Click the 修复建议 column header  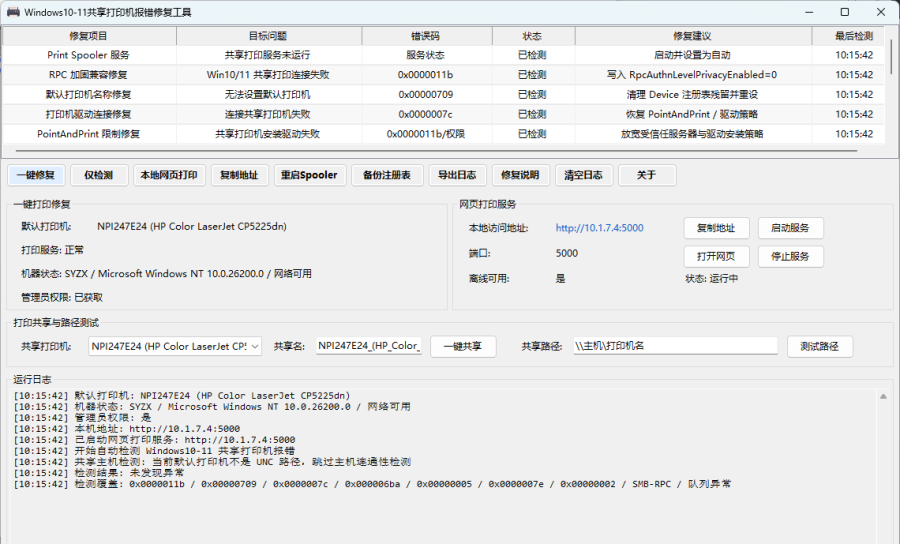tap(693, 36)
